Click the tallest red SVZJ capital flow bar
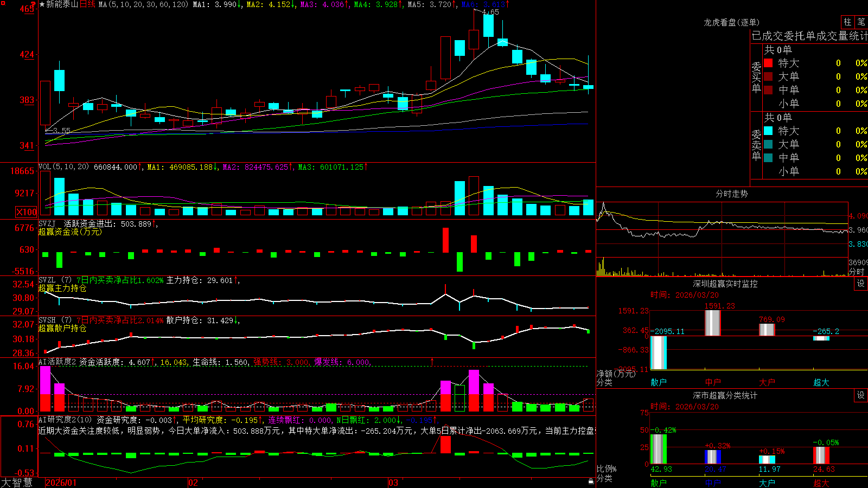The image size is (868, 488). point(446,240)
